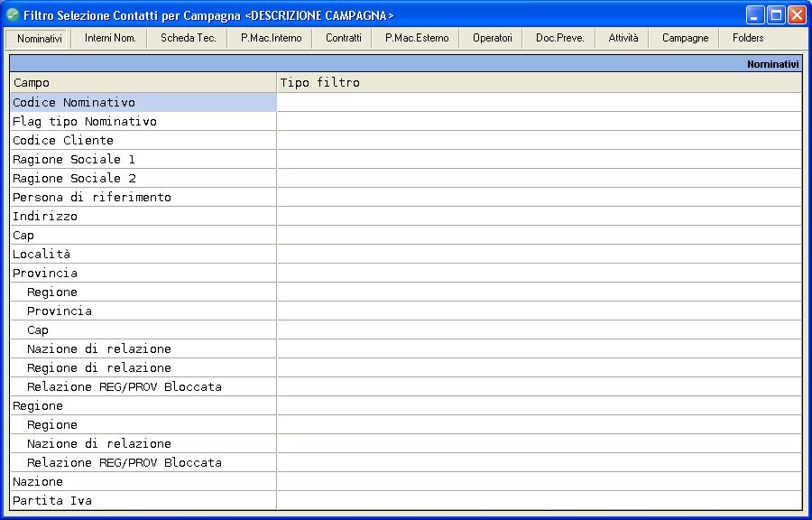Click the green application icon in title bar
The image size is (812, 520).
[x=13, y=15]
